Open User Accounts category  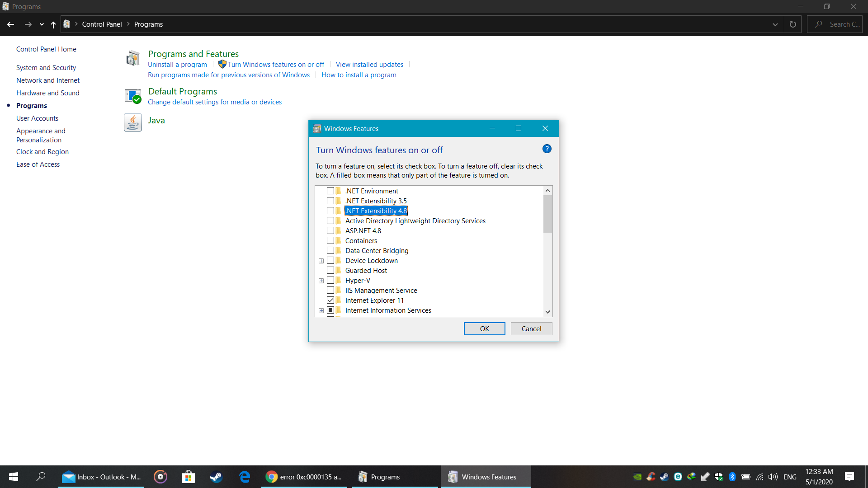[x=38, y=118]
